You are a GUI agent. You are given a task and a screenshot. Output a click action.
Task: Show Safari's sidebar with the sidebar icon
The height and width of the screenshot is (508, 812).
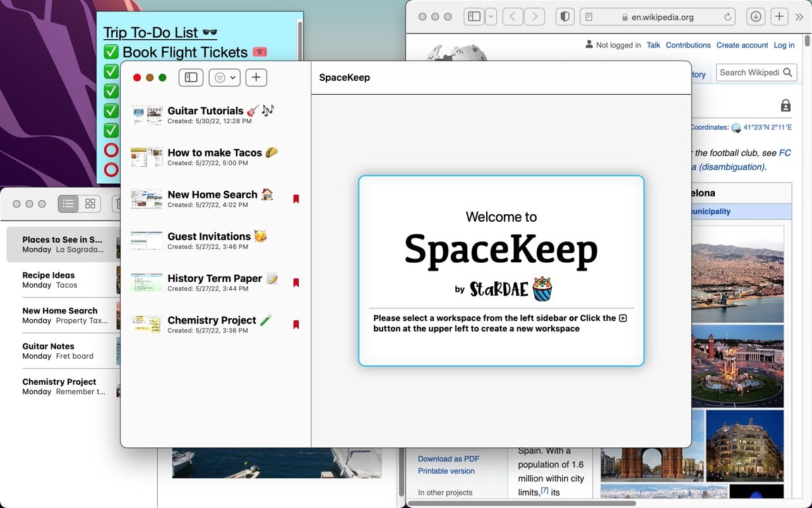[x=474, y=17]
